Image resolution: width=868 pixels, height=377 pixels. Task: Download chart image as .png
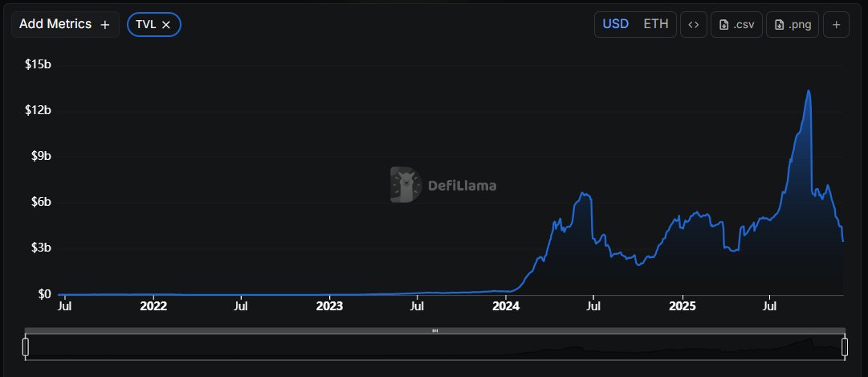[793, 25]
